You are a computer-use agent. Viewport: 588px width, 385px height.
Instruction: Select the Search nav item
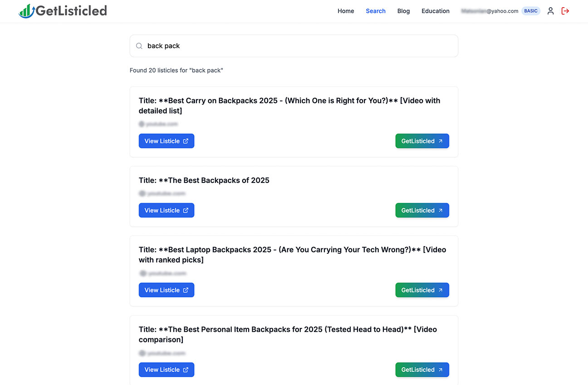[376, 11]
